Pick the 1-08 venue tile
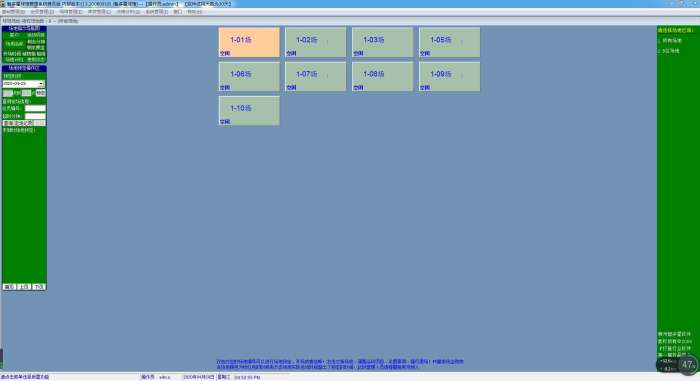700x381 pixels. 383,77
